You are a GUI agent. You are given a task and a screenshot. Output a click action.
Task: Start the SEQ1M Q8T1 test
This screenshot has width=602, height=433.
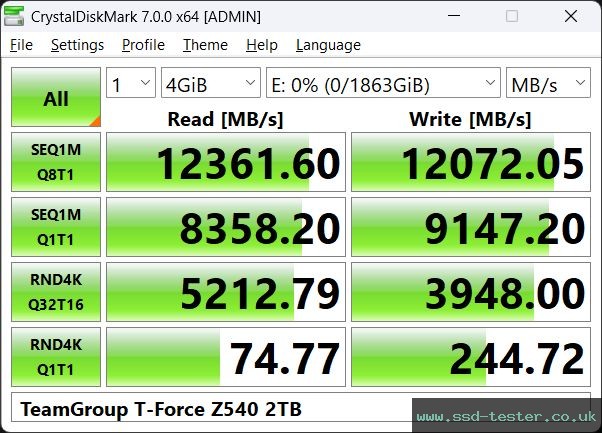pyautogui.click(x=56, y=162)
